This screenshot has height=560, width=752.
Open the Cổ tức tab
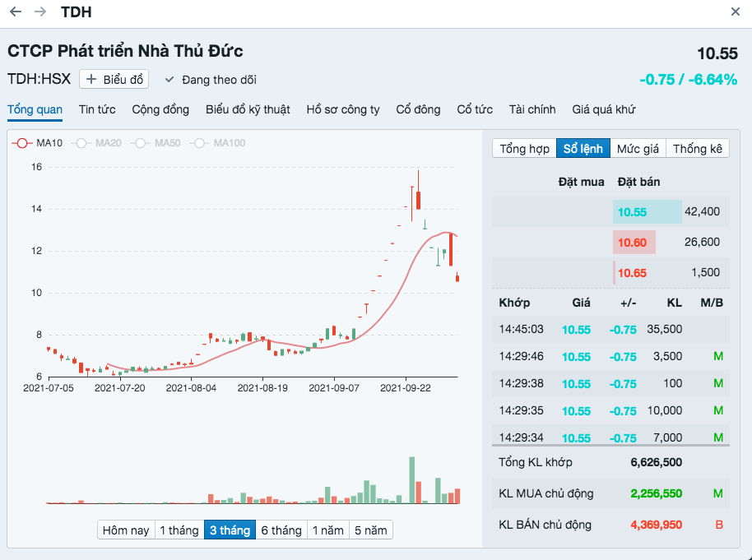(x=474, y=109)
